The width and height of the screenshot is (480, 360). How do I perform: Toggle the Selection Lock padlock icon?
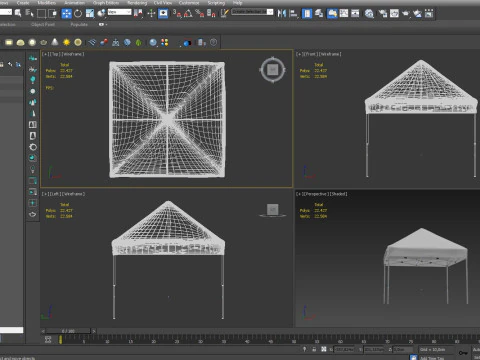click(x=314, y=349)
